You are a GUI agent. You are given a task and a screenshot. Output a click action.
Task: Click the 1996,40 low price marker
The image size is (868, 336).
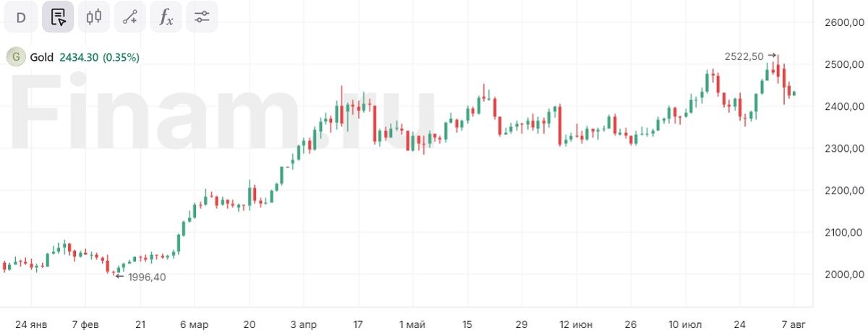[x=146, y=277]
